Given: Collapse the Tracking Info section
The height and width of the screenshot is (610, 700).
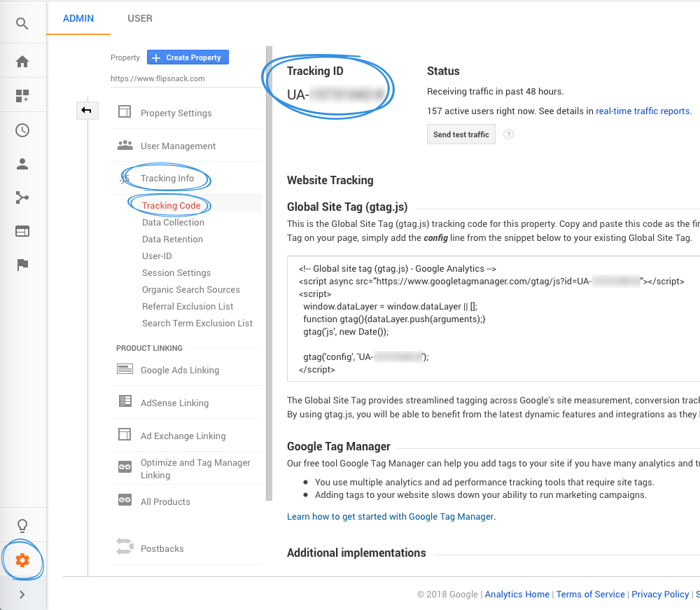Looking at the screenshot, I should point(167,178).
